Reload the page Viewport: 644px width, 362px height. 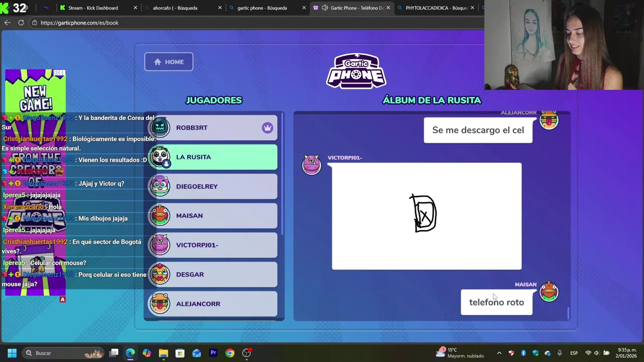[x=21, y=23]
